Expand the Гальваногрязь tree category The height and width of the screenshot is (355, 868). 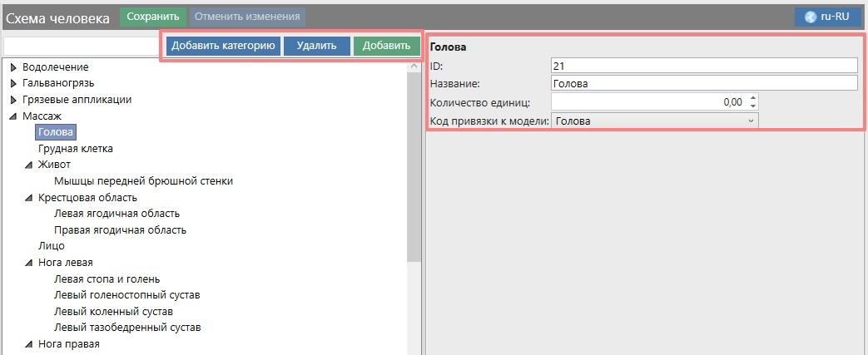tap(13, 83)
